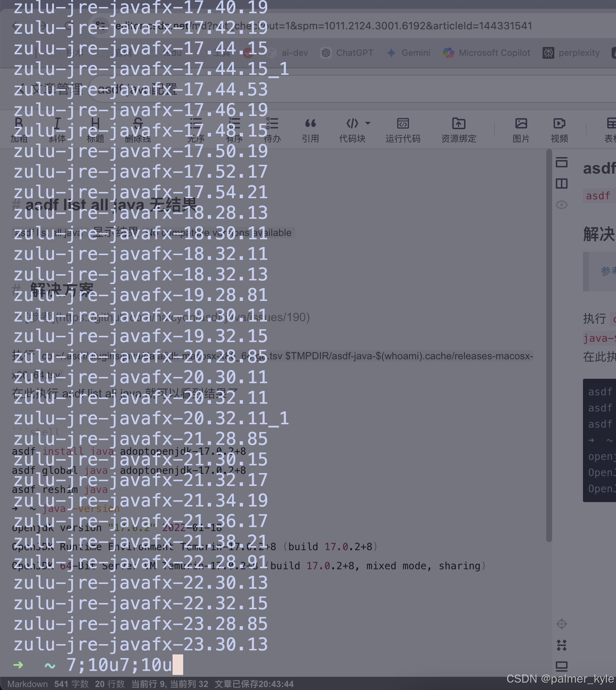The height and width of the screenshot is (690, 616).
Task: Insert a video (视频)
Action: pos(559,130)
